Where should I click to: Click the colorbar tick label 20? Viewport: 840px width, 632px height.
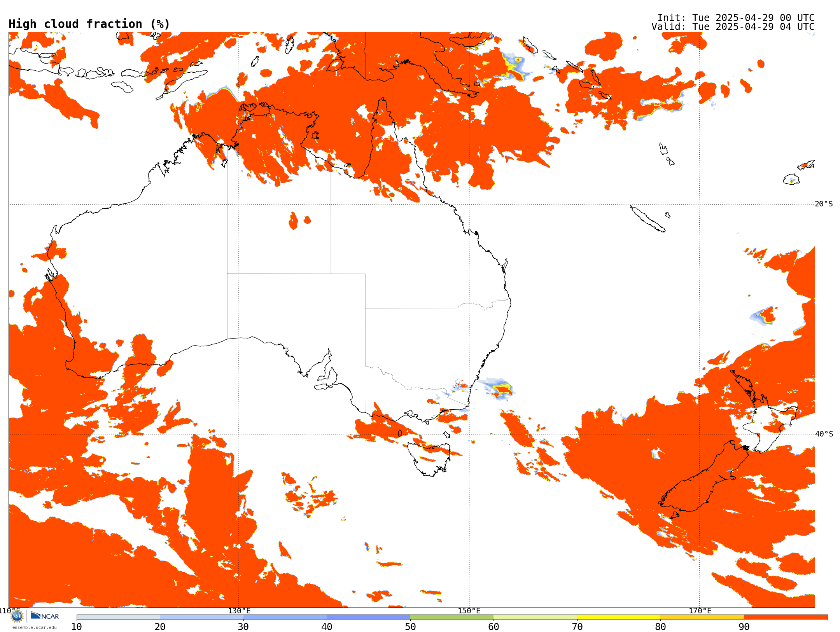pyautogui.click(x=160, y=627)
